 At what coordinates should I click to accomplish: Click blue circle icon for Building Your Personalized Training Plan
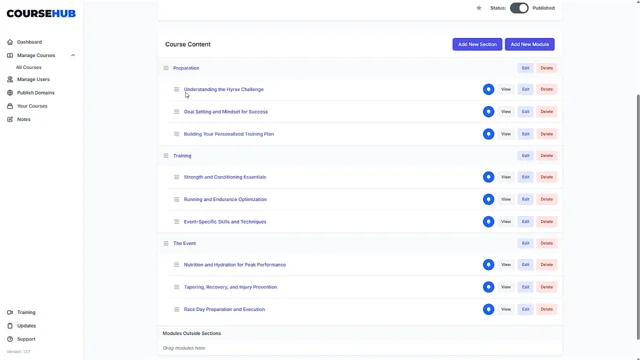tap(488, 134)
